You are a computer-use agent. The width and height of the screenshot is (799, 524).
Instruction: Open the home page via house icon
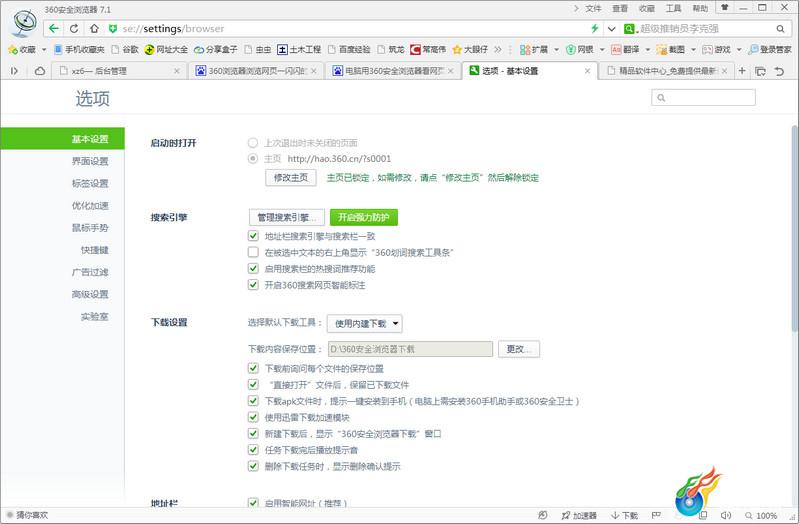coord(94,29)
